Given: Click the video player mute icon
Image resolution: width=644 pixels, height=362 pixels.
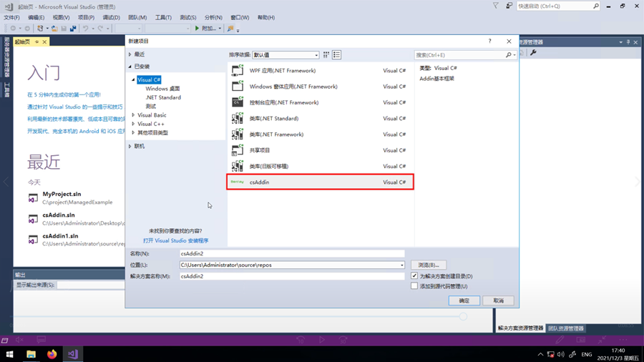Looking at the screenshot, I should point(19,339).
